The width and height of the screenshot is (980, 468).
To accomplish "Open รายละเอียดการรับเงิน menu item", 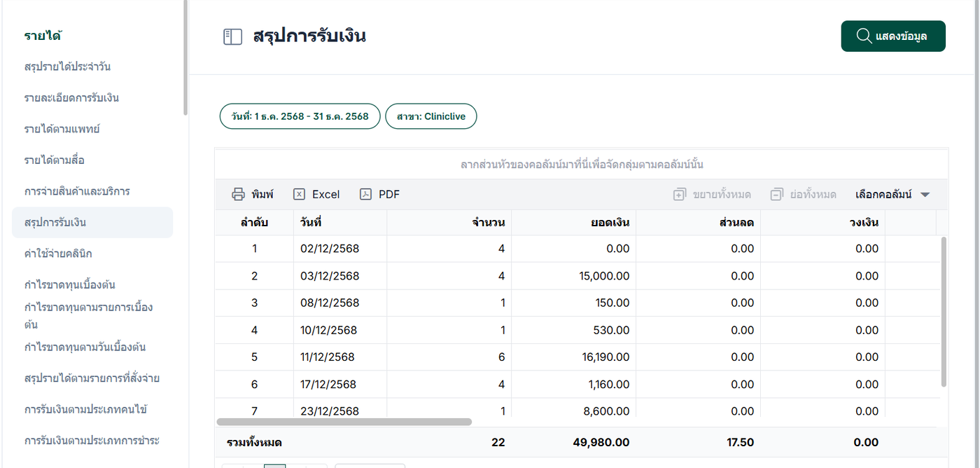I will click(x=71, y=97).
